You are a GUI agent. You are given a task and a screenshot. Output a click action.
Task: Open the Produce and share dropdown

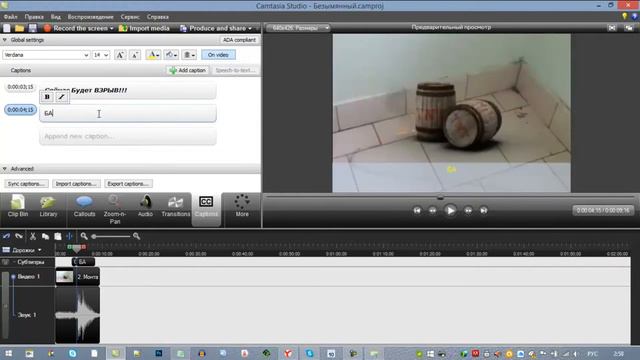[216, 28]
